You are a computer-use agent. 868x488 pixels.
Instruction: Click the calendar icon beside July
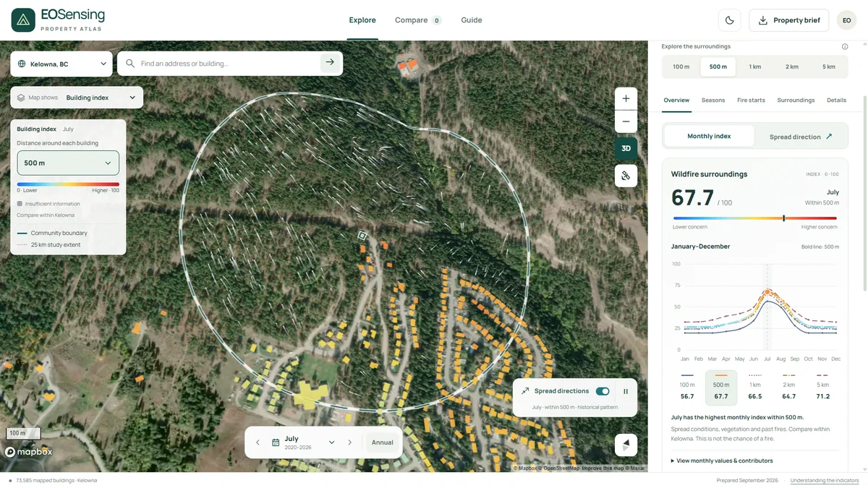[276, 442]
